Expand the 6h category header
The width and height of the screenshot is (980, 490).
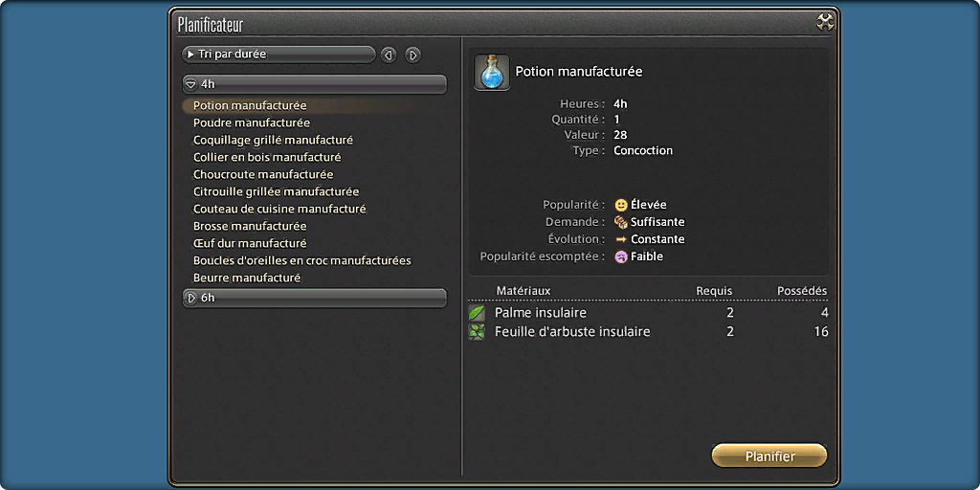click(314, 299)
